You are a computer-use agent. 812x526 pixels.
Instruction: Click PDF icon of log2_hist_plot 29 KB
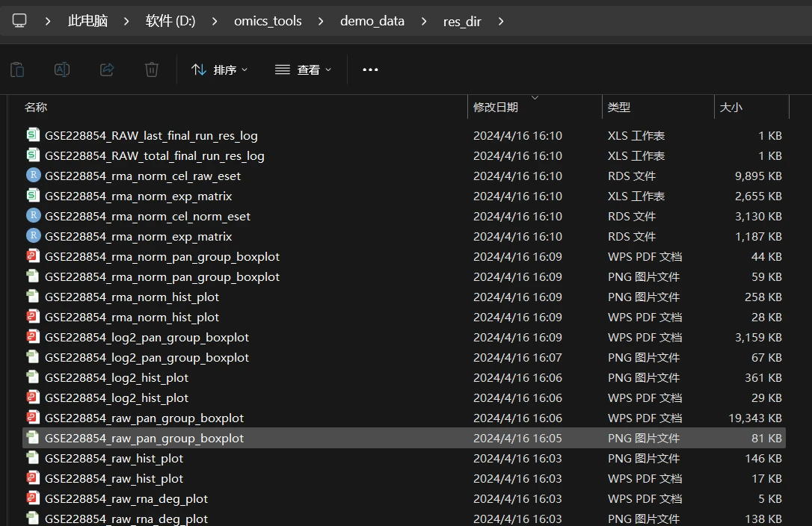33,397
